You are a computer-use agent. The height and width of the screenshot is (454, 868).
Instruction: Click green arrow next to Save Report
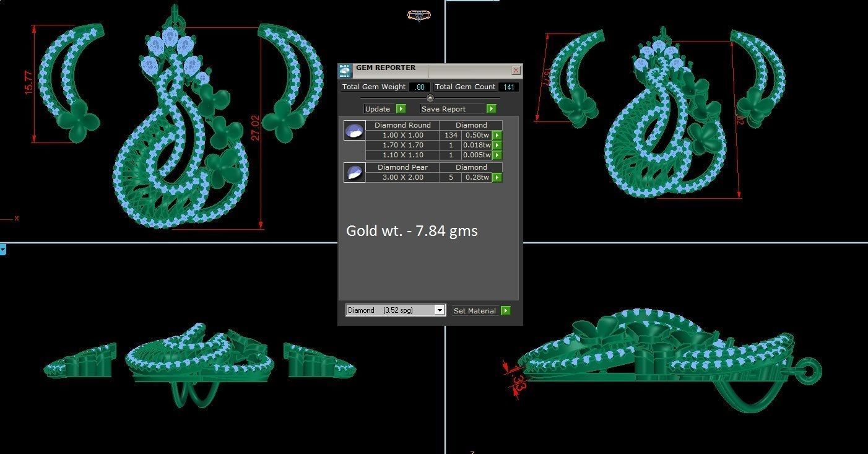pos(491,109)
